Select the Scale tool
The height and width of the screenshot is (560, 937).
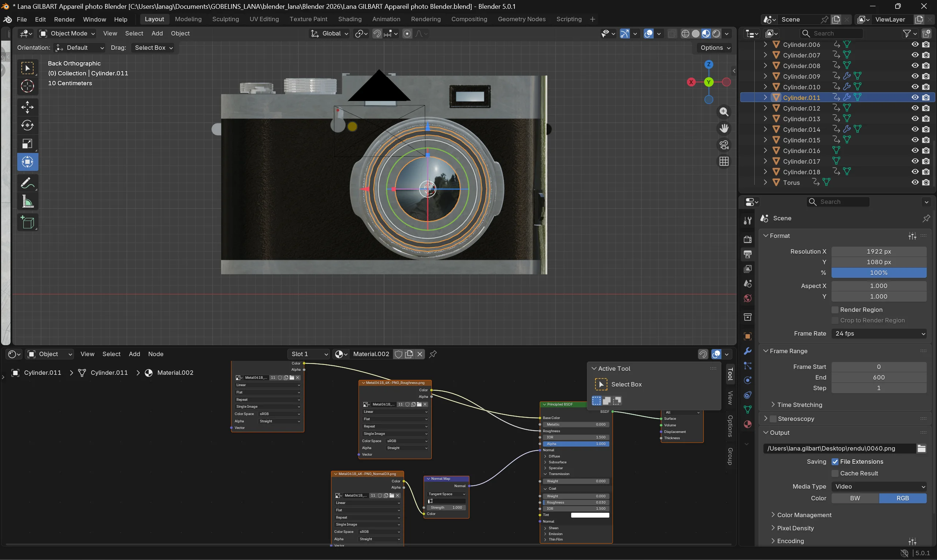click(x=27, y=144)
